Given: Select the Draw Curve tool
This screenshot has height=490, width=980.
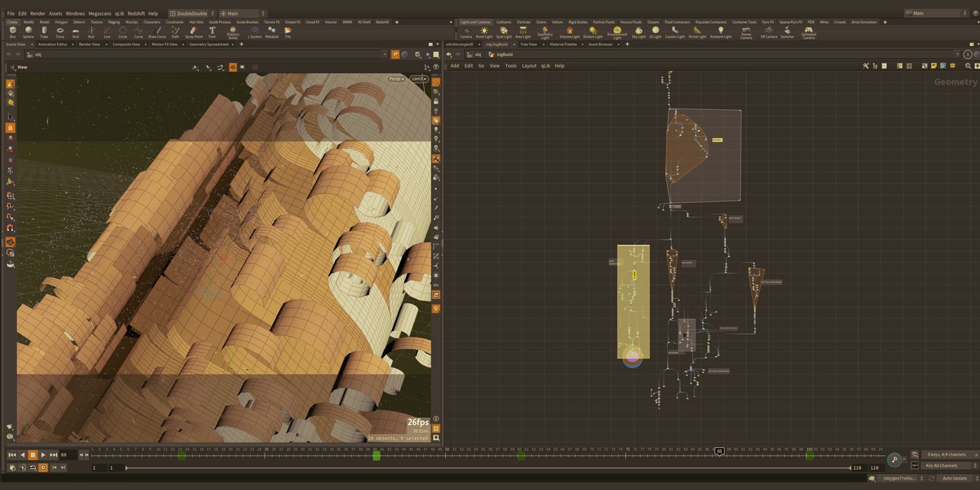Looking at the screenshot, I should pos(157,32).
